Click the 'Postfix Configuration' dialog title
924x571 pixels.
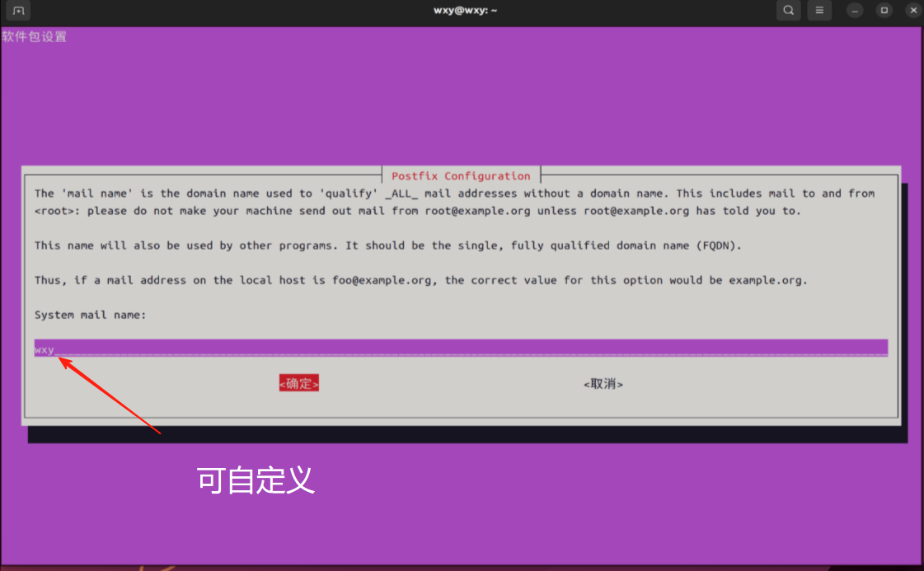[x=461, y=176]
